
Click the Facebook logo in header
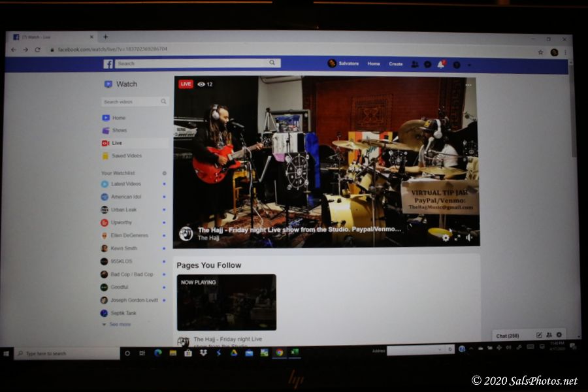pyautogui.click(x=108, y=63)
